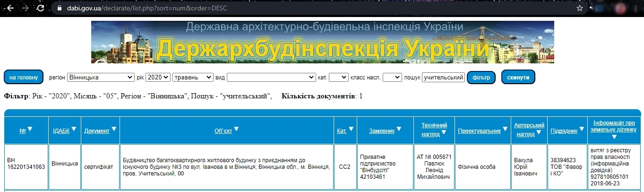The image size is (644, 192).
Task: Click the sort arrow next to Об'єкт column
Action: pyautogui.click(x=236, y=129)
